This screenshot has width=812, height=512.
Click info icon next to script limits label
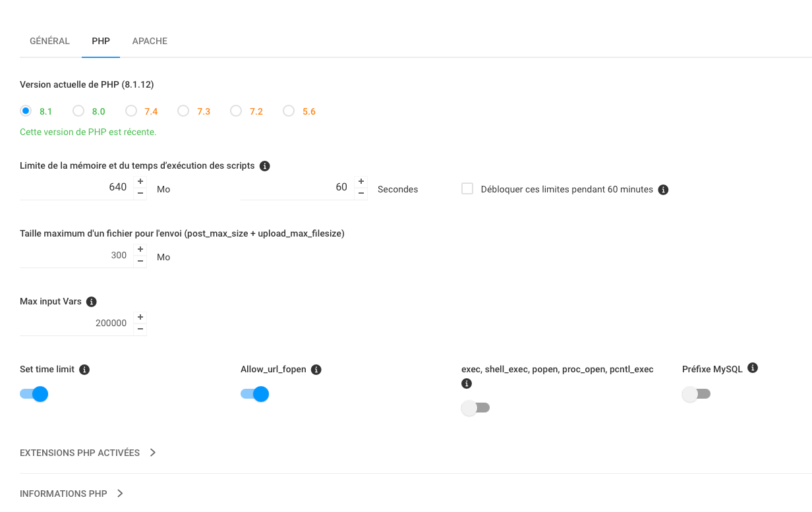pos(265,166)
